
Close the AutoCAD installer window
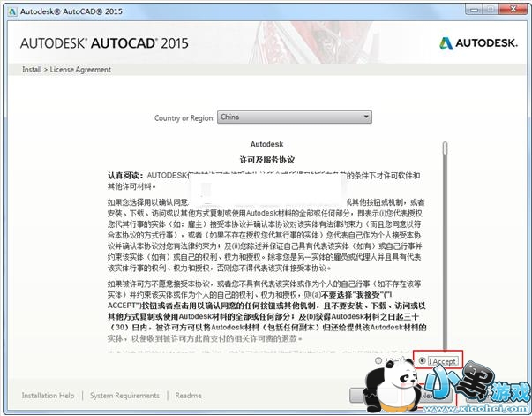point(513,10)
